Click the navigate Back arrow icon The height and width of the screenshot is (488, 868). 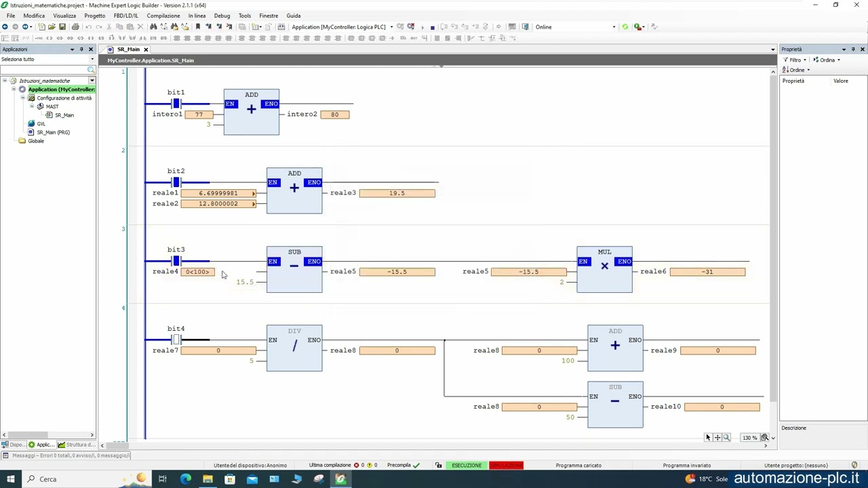pos(5,27)
